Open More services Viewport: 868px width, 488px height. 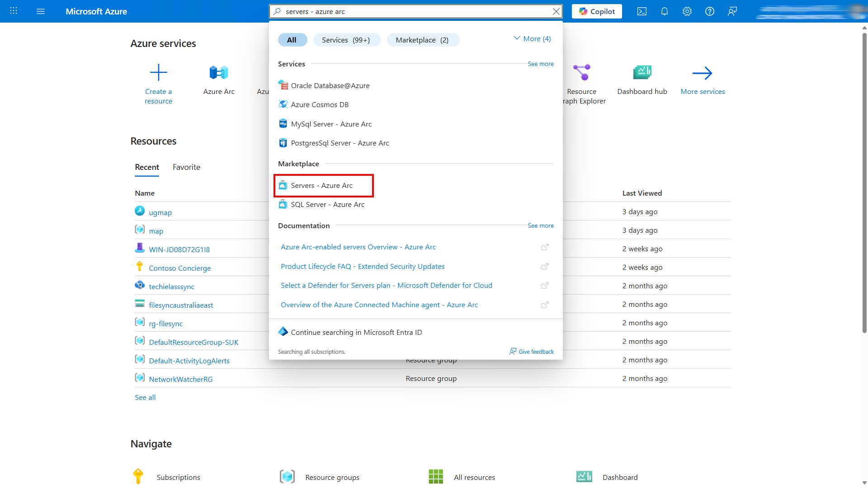703,79
